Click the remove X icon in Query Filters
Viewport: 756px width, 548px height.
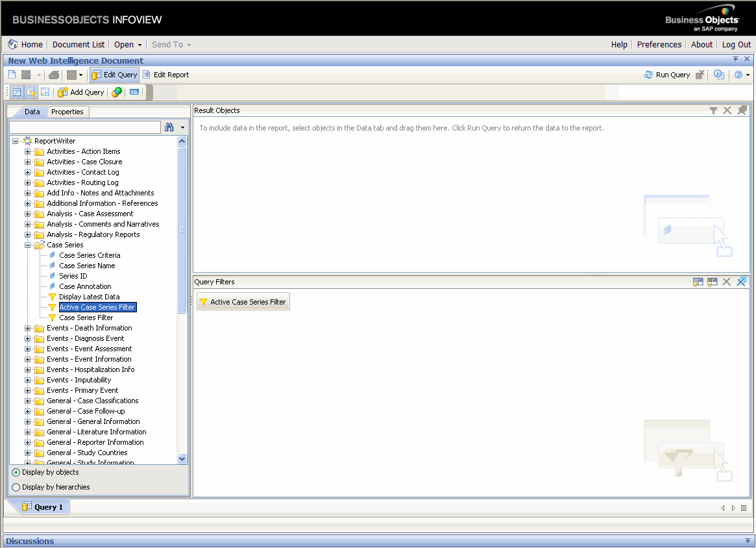[x=727, y=282]
